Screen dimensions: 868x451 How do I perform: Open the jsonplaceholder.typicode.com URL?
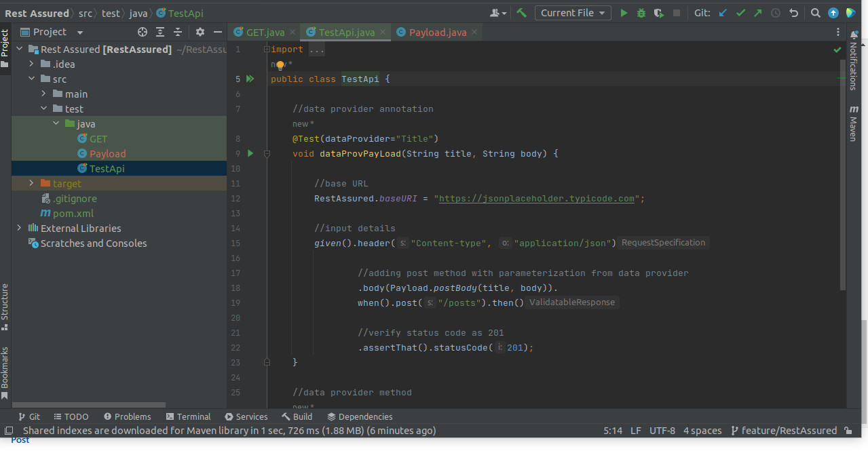(537, 199)
